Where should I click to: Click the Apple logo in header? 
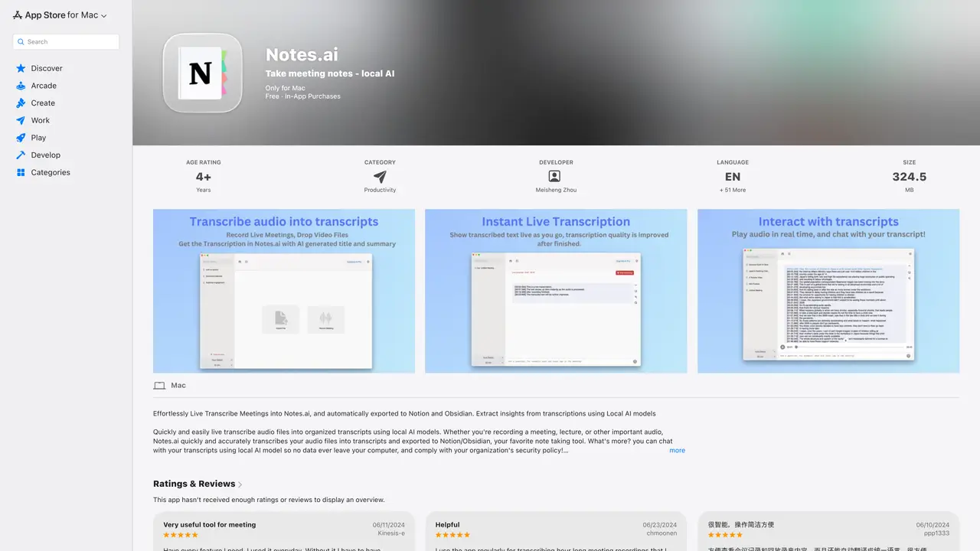point(18,15)
